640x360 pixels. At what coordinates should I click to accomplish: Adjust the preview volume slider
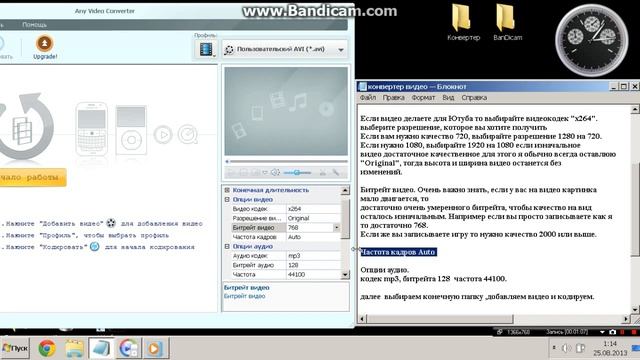click(x=297, y=173)
